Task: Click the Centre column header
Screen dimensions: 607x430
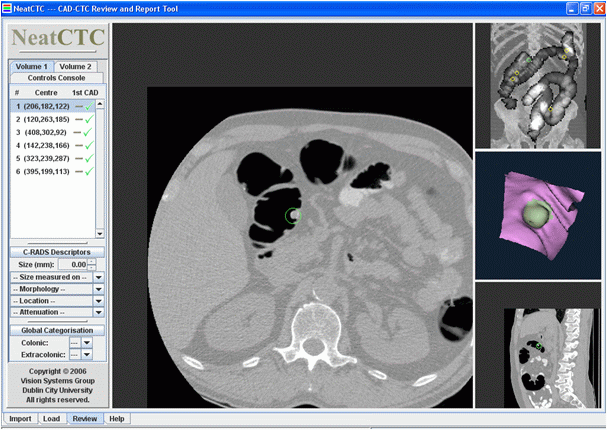Action: [x=46, y=93]
